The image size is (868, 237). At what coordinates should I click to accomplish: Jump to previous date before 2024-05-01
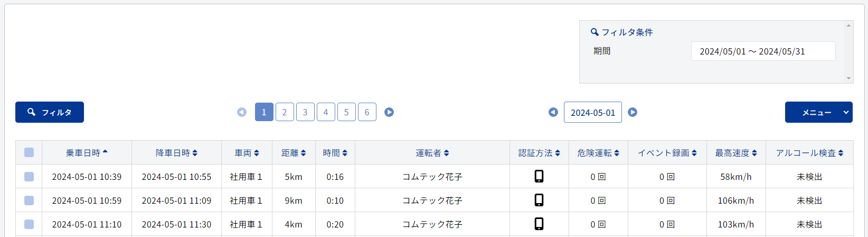point(553,112)
